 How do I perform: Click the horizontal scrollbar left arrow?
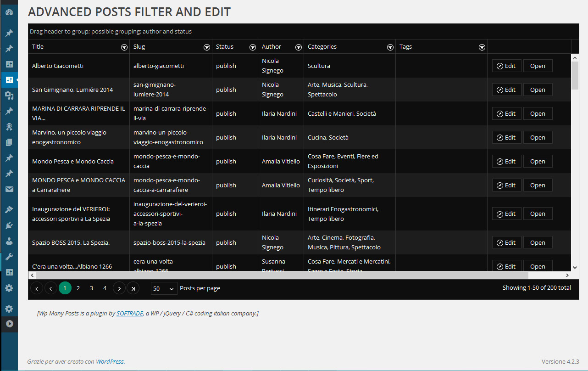32,275
